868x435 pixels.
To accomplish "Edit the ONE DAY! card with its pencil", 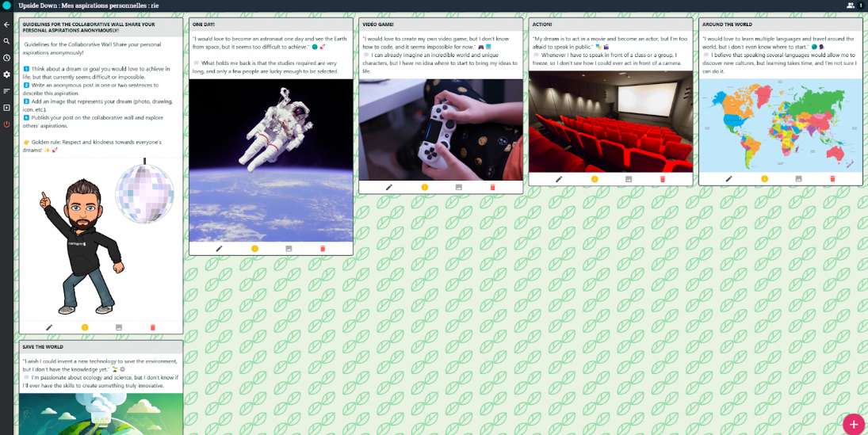I will click(220, 249).
